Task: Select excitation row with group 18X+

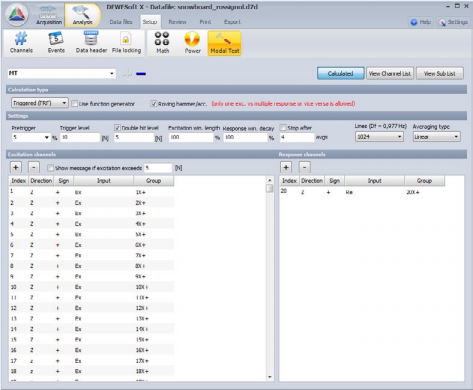Action: [91, 371]
